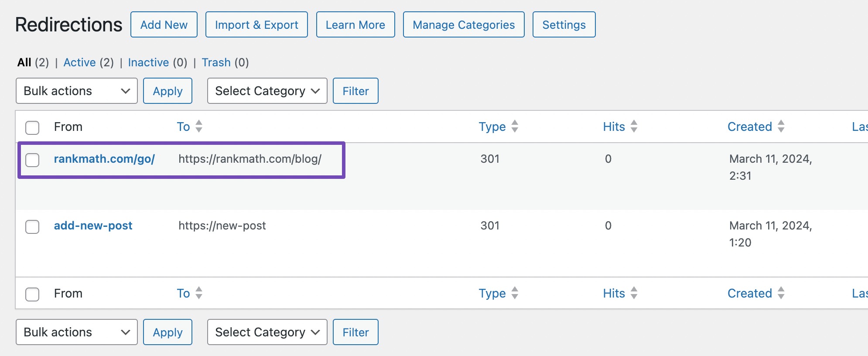Open the add-new-post redirection link
The height and width of the screenshot is (356, 868).
(93, 226)
